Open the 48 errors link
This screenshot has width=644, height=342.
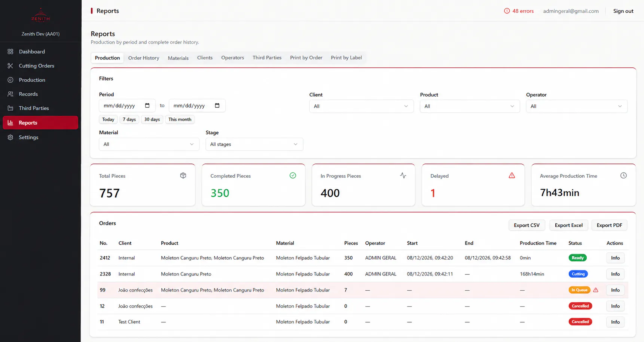point(519,11)
